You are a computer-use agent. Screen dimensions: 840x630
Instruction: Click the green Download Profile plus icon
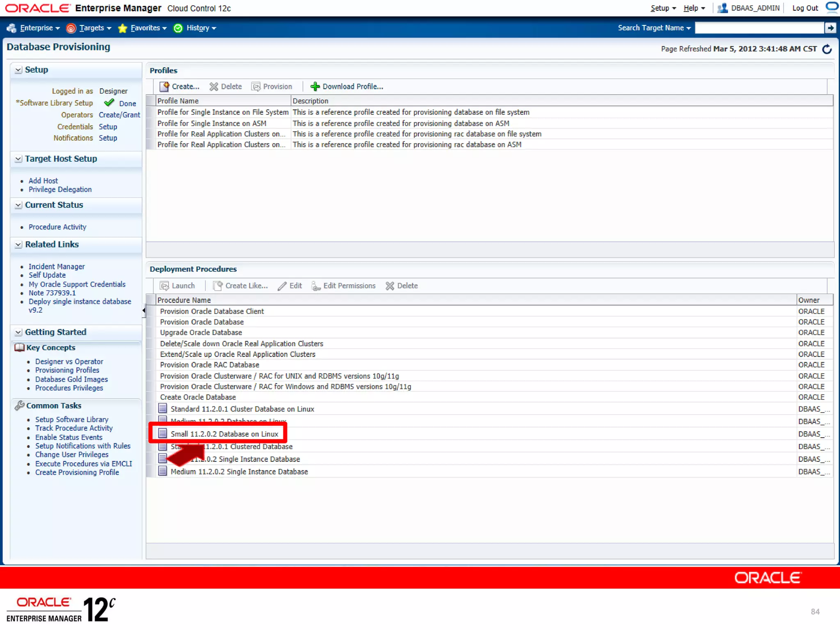pyautogui.click(x=315, y=87)
